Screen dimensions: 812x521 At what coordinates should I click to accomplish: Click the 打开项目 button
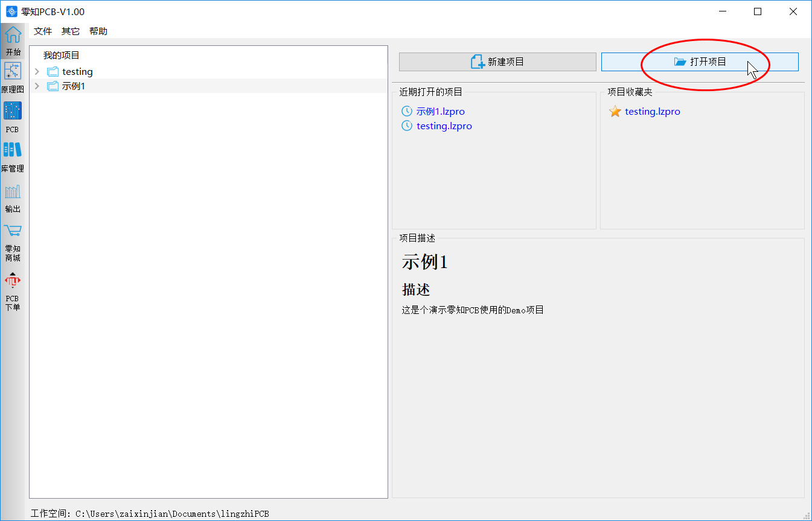[700, 62]
